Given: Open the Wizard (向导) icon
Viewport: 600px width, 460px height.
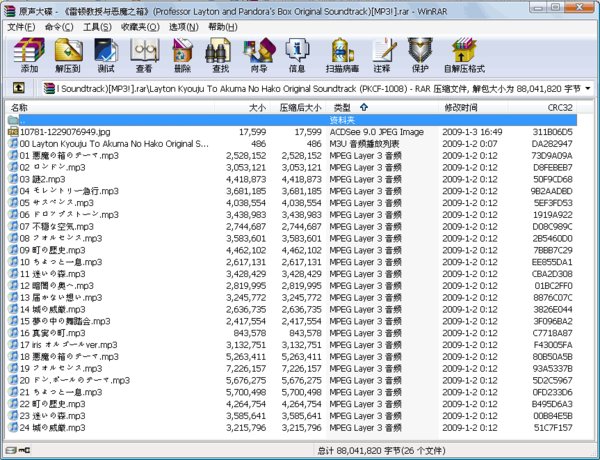Looking at the screenshot, I should (x=259, y=50).
